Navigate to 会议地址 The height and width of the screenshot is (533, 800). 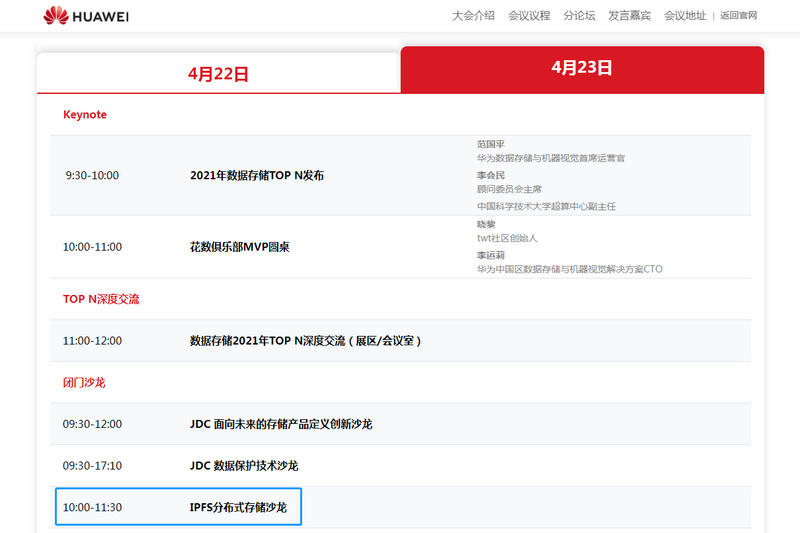click(685, 16)
